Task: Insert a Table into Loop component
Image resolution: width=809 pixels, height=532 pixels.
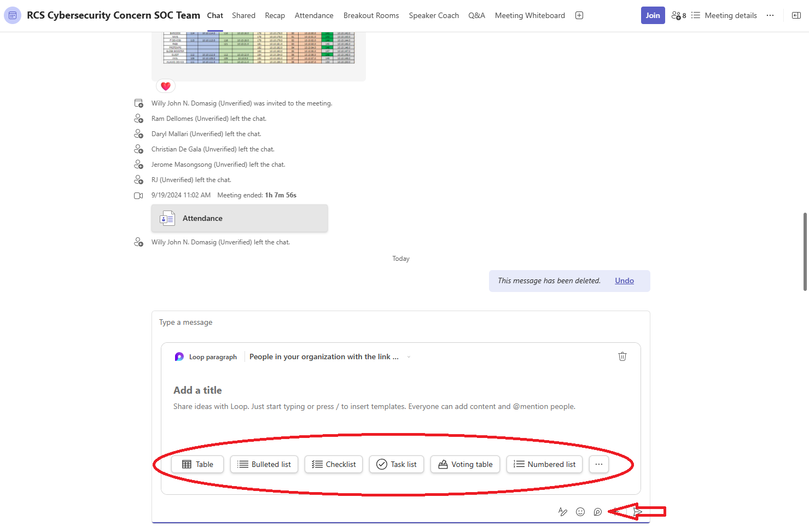Action: point(197,464)
